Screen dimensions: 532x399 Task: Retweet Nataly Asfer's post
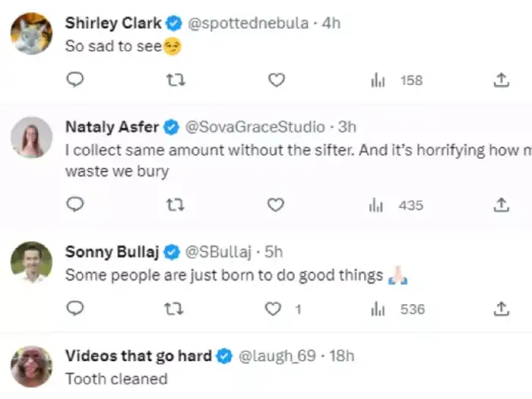tap(176, 204)
